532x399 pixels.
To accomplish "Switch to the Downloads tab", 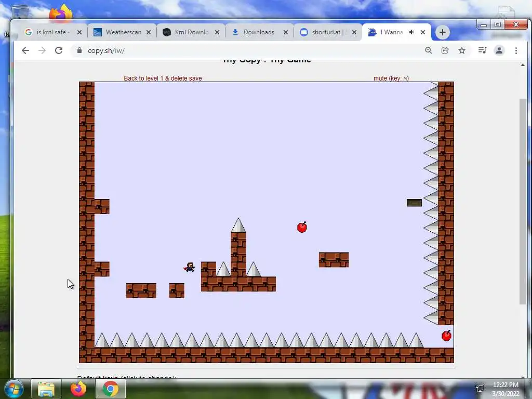I will point(259,32).
